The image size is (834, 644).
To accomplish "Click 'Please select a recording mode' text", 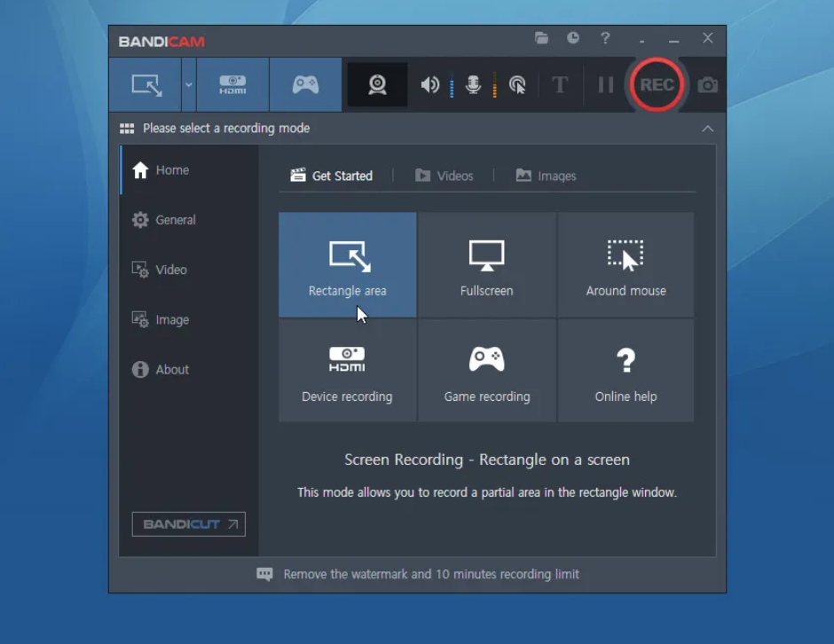I will [226, 128].
